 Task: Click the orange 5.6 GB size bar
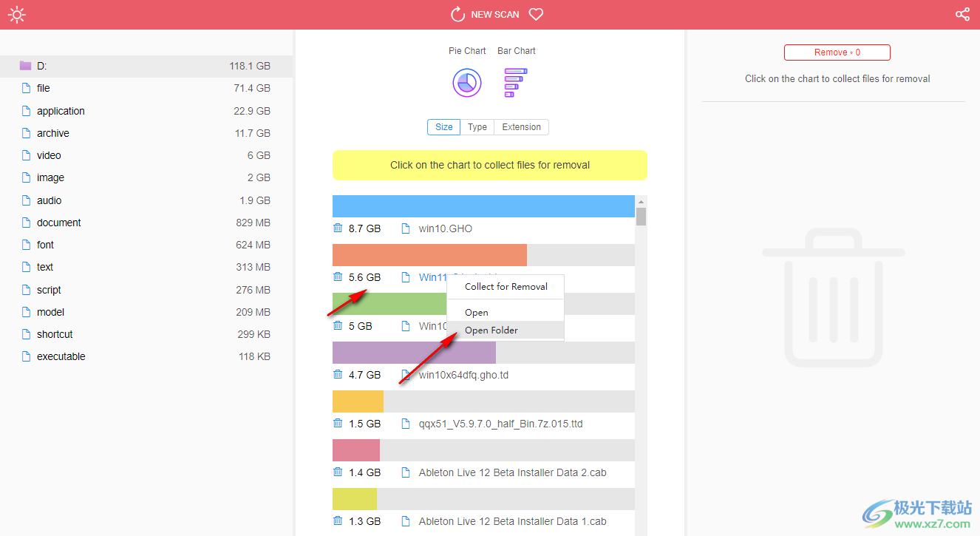(429, 255)
